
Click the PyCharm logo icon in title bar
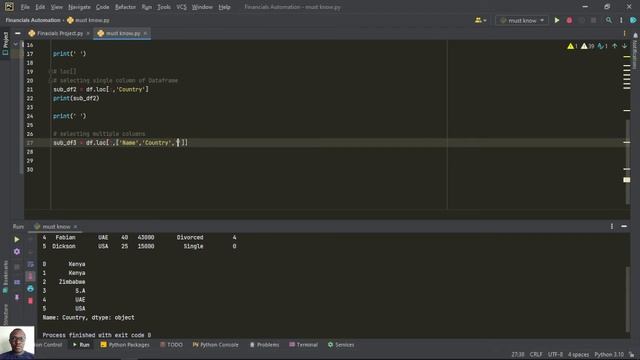click(x=9, y=7)
